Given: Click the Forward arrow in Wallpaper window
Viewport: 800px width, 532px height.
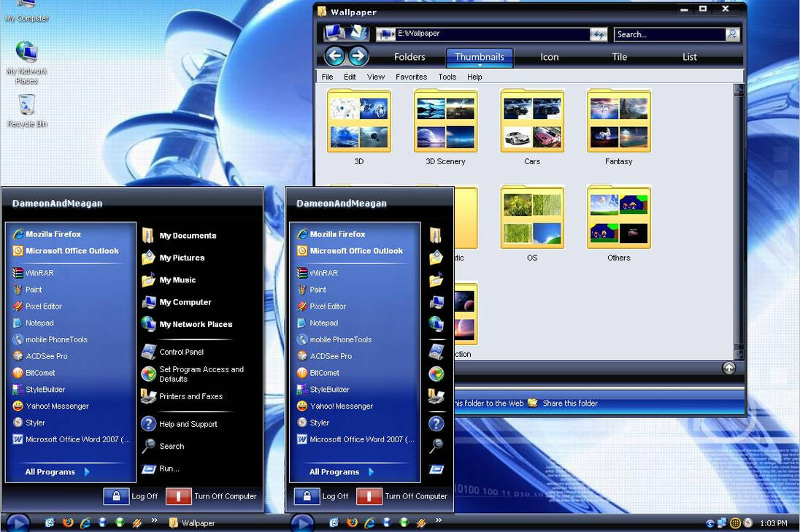Looking at the screenshot, I should click(358, 56).
